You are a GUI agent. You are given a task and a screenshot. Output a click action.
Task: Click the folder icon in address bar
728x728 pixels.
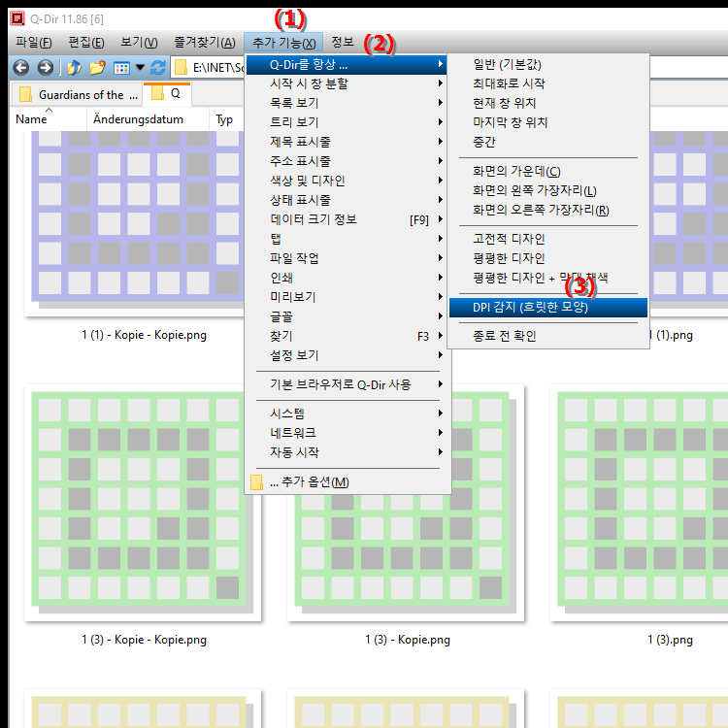tap(181, 68)
